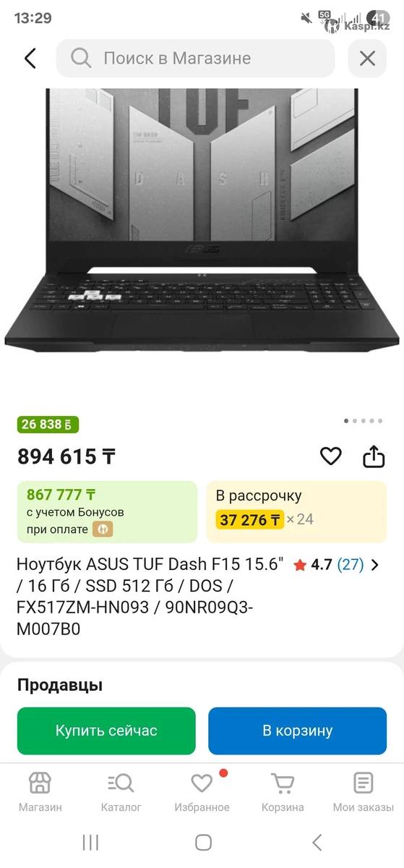
Task: Tap the image carousel page dots
Action: 364,420
